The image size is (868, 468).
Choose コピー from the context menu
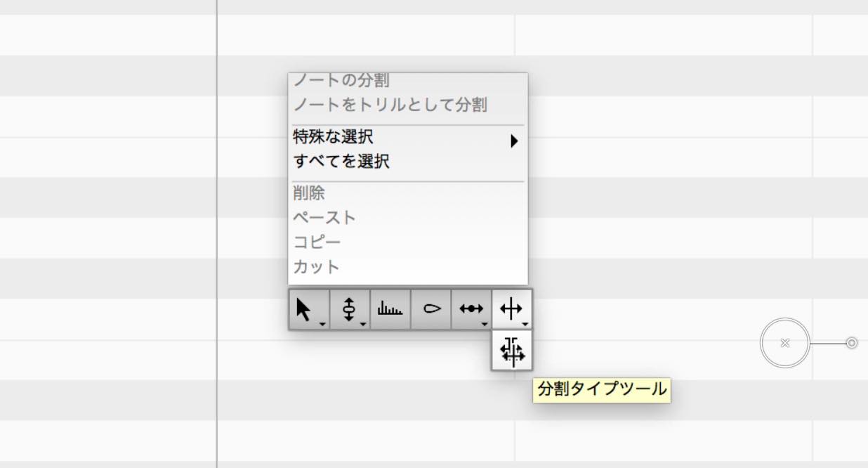[408, 242]
